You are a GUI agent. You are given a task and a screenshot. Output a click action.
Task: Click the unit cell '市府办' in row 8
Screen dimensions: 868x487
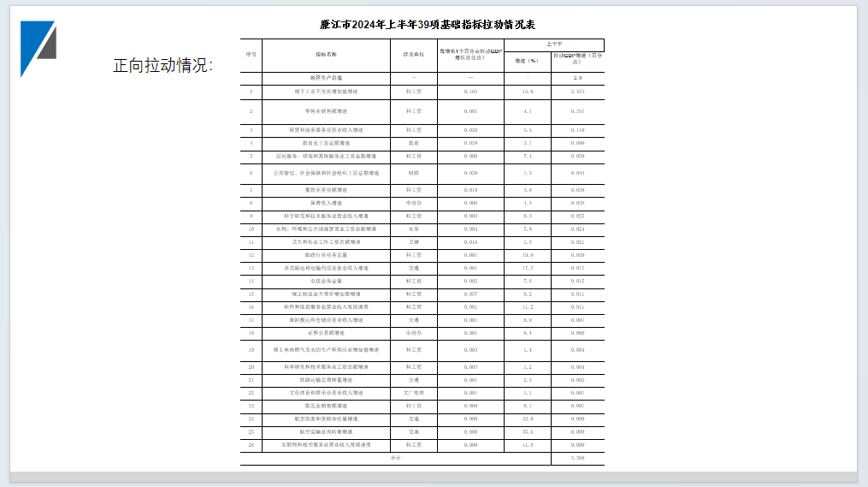tap(414, 204)
